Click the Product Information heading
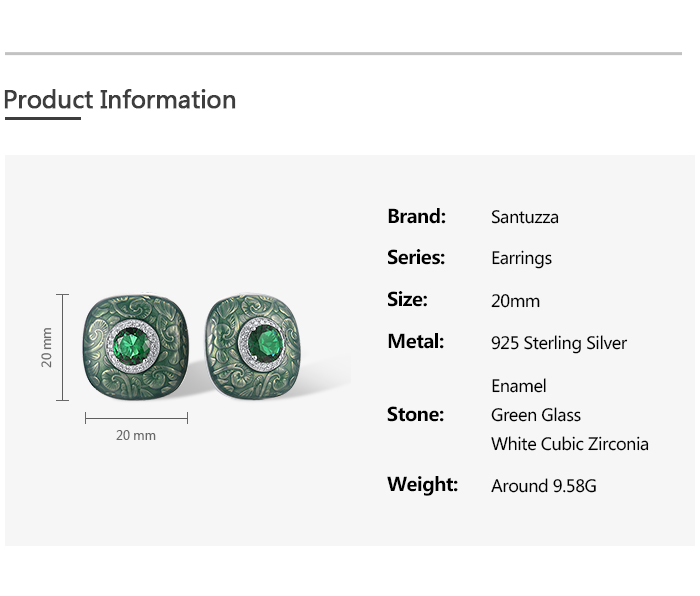This screenshot has height=596, width=700. (120, 100)
